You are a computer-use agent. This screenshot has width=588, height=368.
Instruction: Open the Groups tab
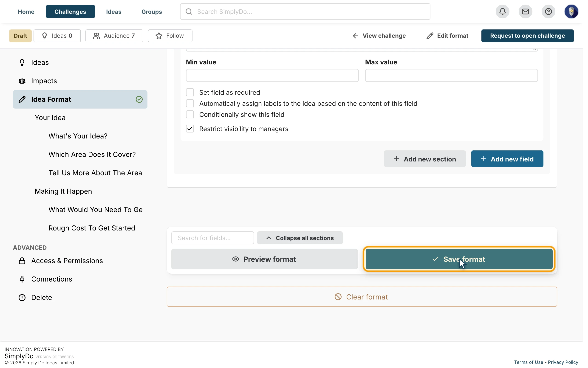click(152, 11)
